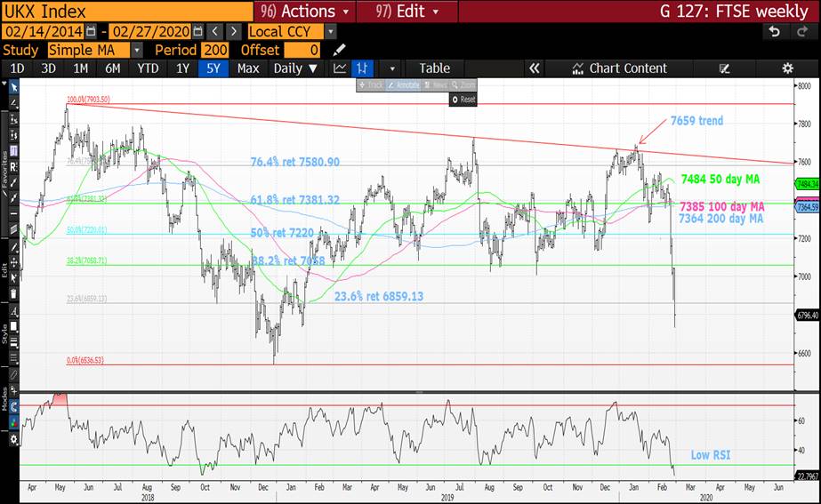Select the trend line drawing tool

(x=14, y=182)
